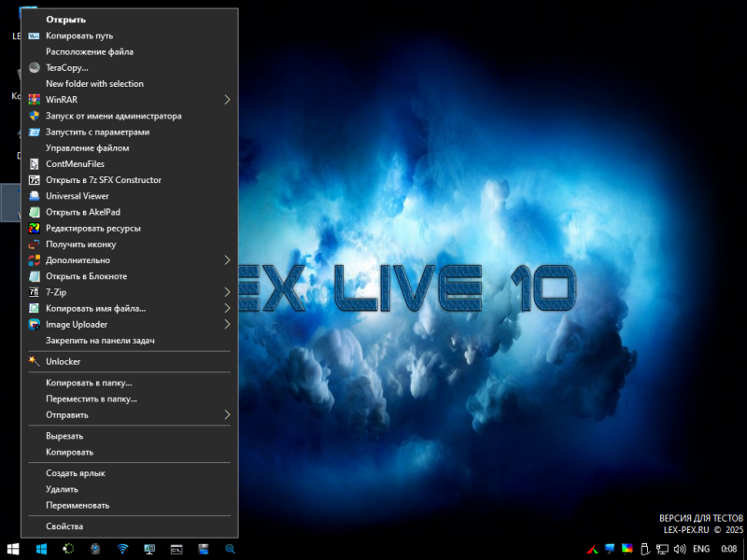Viewport: 747px width, 560px height.
Task: Expand the Дополнительно submenu arrow
Action: (227, 260)
